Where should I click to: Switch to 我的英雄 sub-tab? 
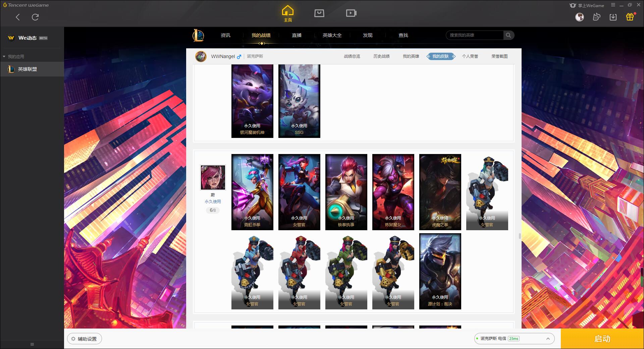point(411,56)
